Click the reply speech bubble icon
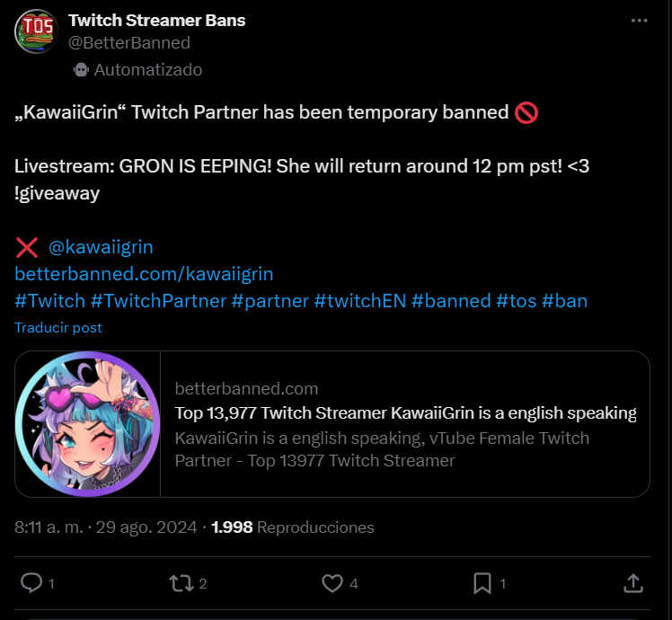 tap(31, 583)
